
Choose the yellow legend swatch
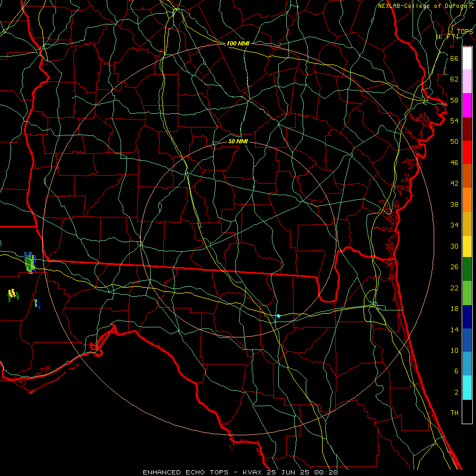(x=467, y=246)
